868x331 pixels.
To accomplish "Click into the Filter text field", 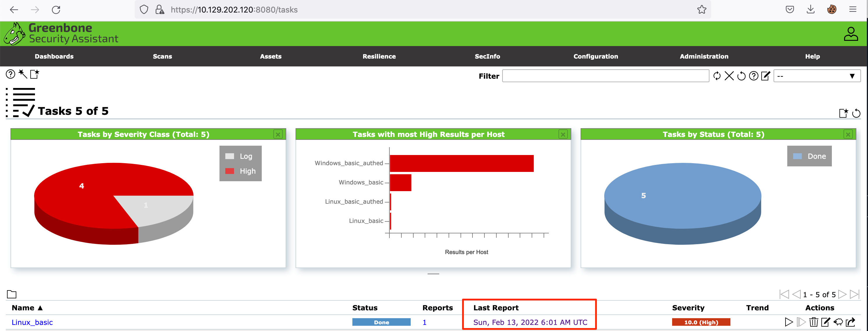I will 605,76.
